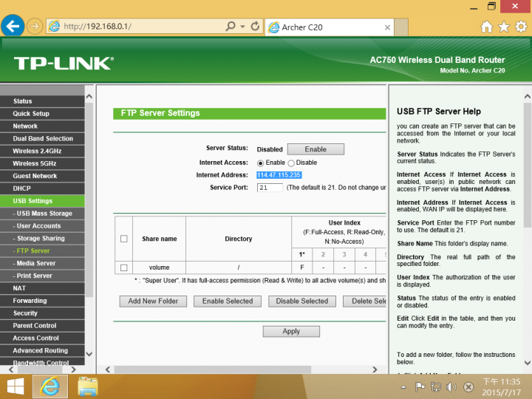The height and width of the screenshot is (399, 532).
Task: Click Enable Selected button
Action: click(x=228, y=301)
